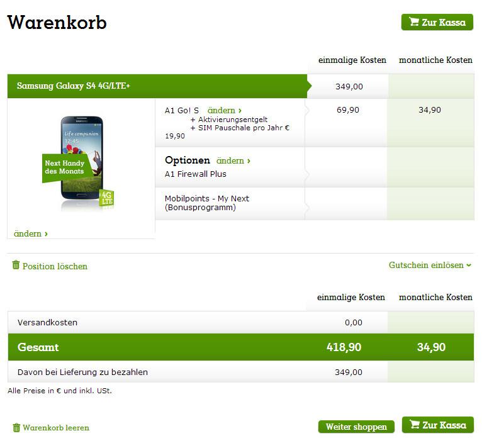
Task: Click the lower einmalige Kosten header above Versandkosten
Action: coord(351,298)
